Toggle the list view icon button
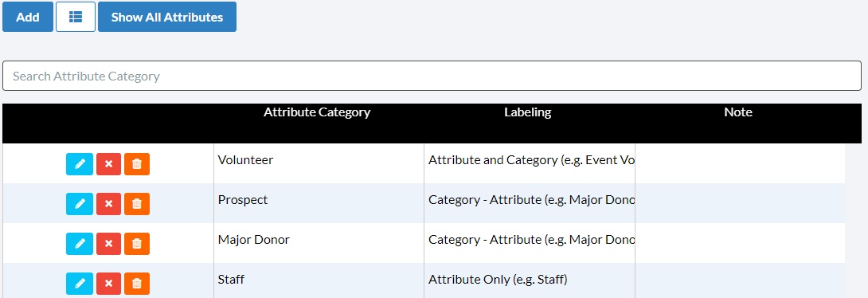868x298 pixels. click(x=76, y=17)
